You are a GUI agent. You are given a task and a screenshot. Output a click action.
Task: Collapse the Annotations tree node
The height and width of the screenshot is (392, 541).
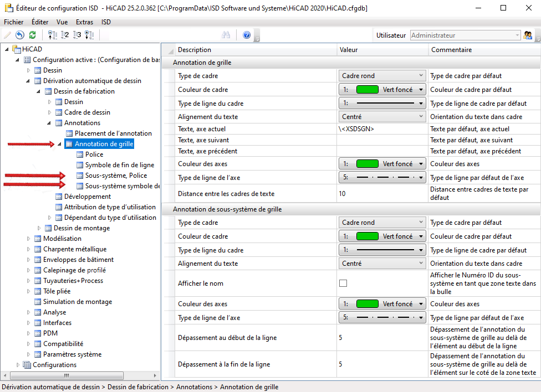pos(50,123)
